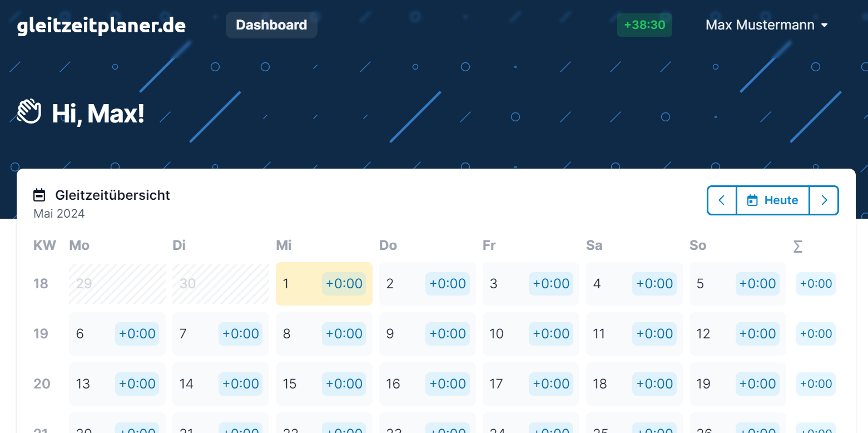Viewport: 868px width, 433px height.
Task: Click the next month chevron arrow
Action: pos(824,200)
